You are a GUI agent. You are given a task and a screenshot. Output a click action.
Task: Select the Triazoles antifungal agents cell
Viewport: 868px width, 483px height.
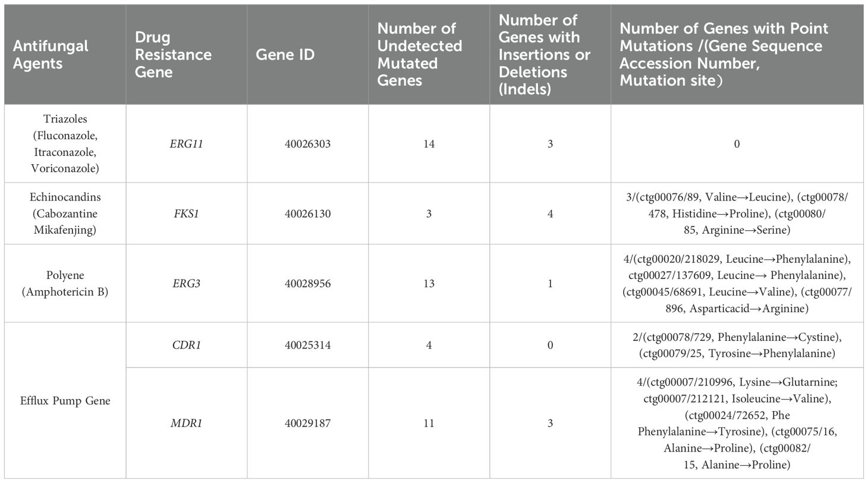point(65,143)
